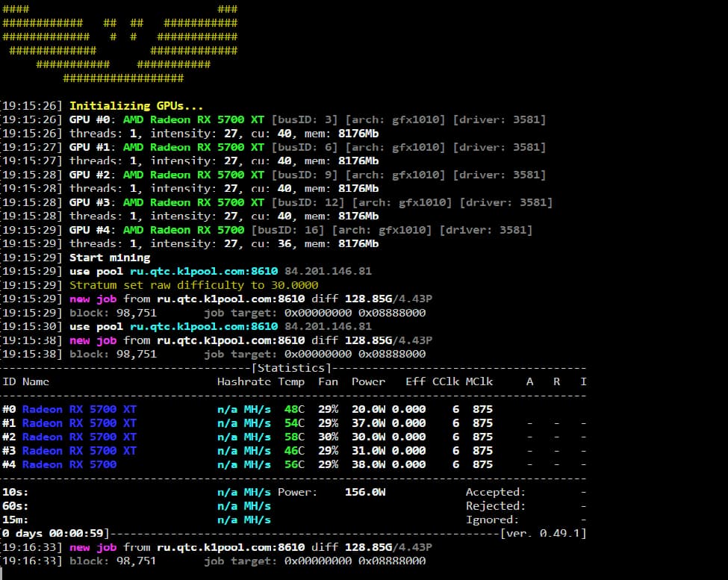
Task: Click the "[ver. 0.49.1]" version text
Action: [544, 534]
